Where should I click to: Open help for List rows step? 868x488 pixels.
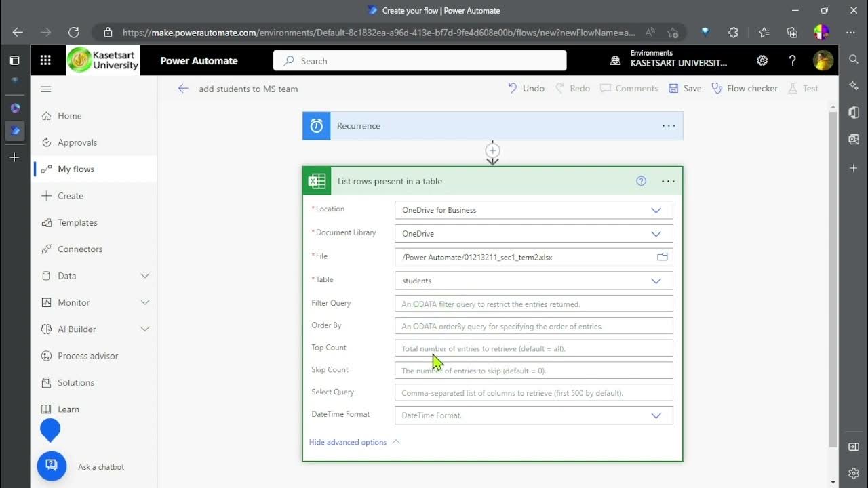point(641,181)
